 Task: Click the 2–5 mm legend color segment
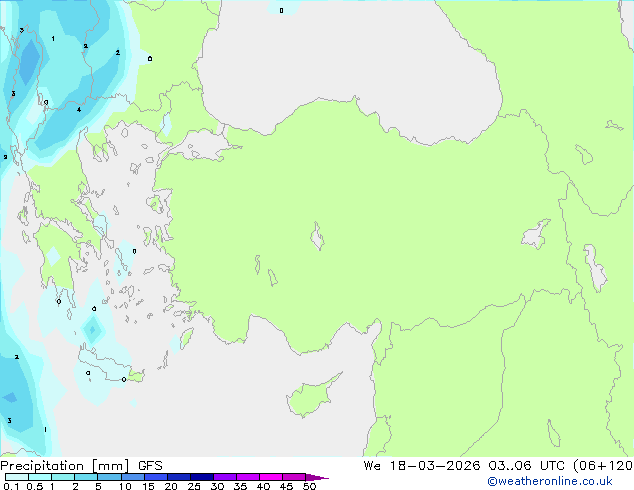click(x=86, y=477)
